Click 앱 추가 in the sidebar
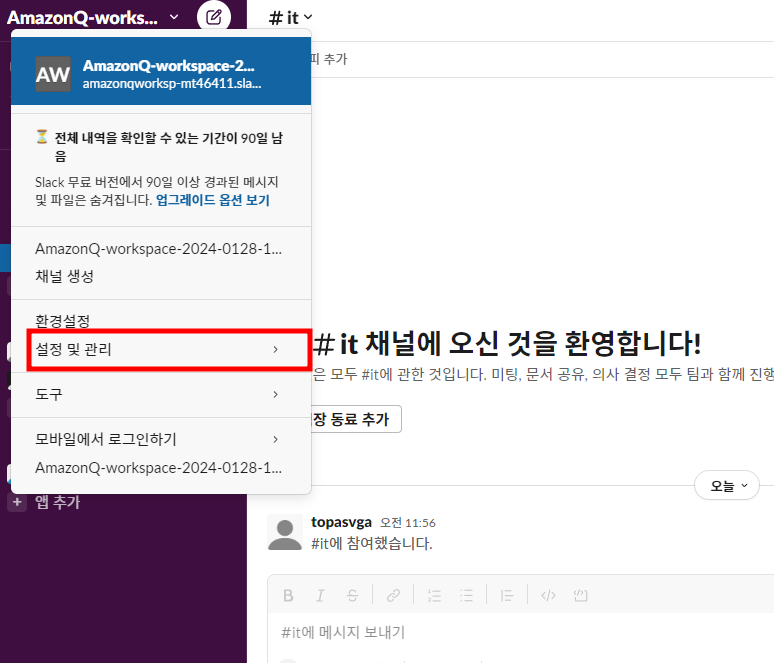The image size is (774, 663). [x=57, y=502]
